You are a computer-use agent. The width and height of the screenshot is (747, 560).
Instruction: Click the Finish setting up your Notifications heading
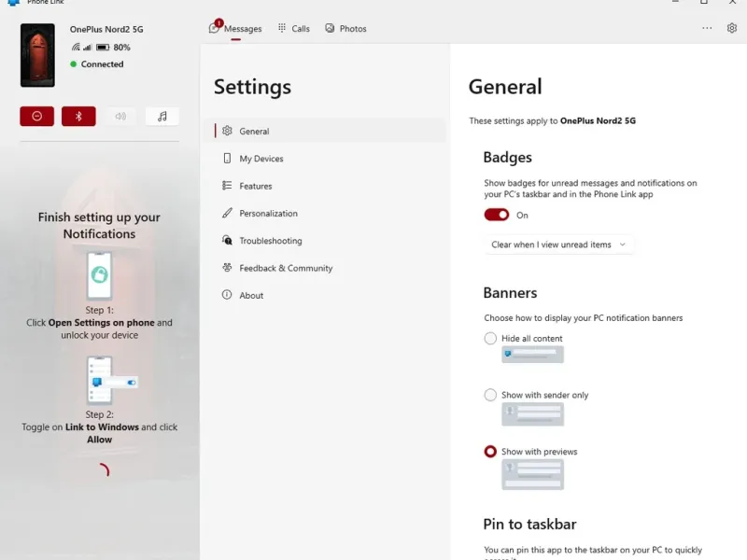[99, 225]
